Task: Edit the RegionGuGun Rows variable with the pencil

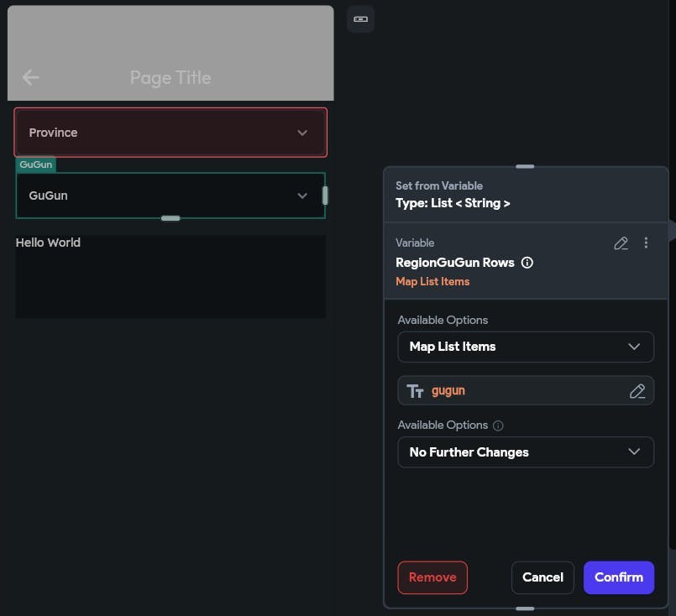Action: (621, 243)
